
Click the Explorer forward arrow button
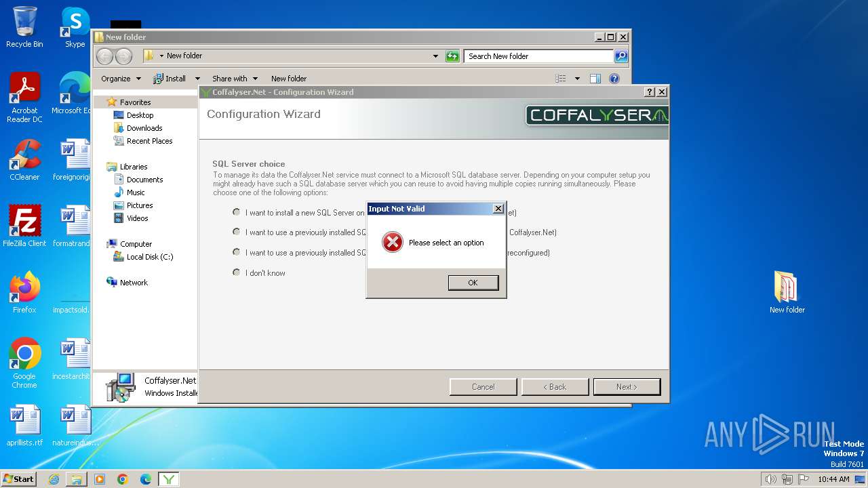click(x=123, y=56)
